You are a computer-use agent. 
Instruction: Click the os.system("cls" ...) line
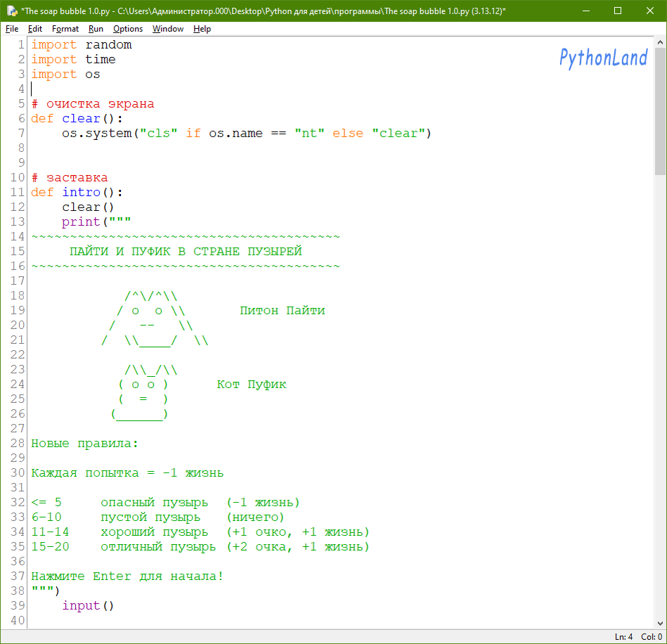pos(247,133)
